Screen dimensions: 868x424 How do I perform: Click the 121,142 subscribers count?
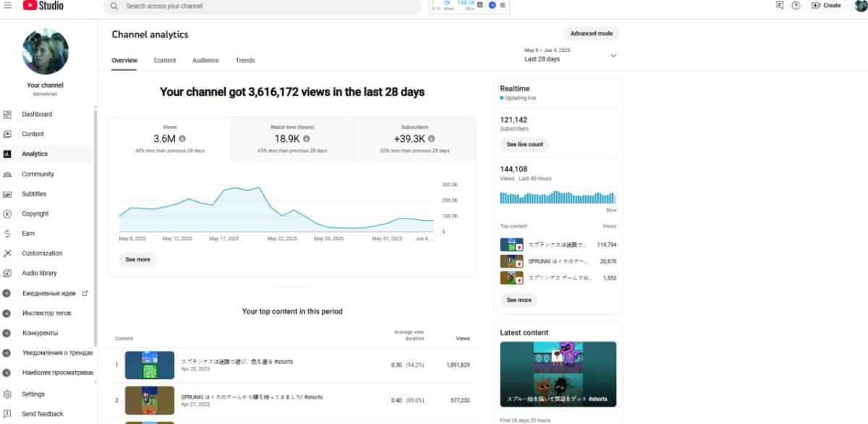tap(514, 120)
